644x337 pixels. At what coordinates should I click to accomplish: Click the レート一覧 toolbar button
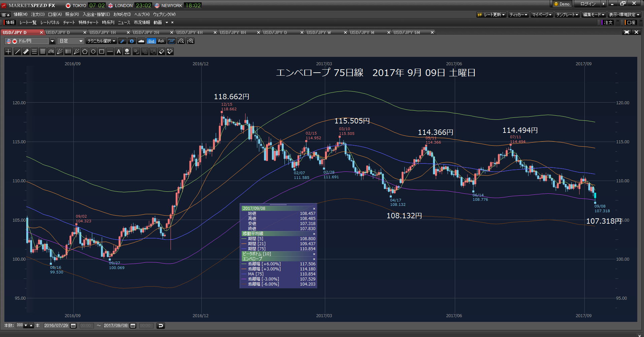28,23
